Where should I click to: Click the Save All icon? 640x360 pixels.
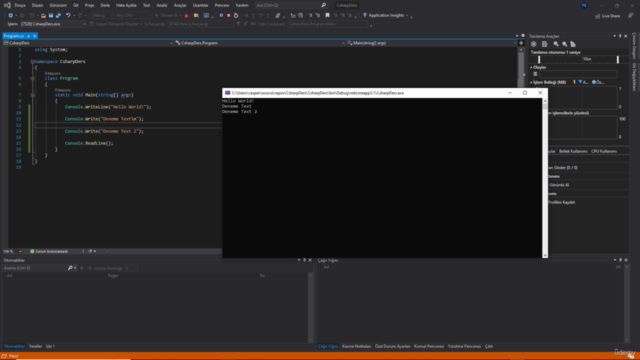pos(58,16)
